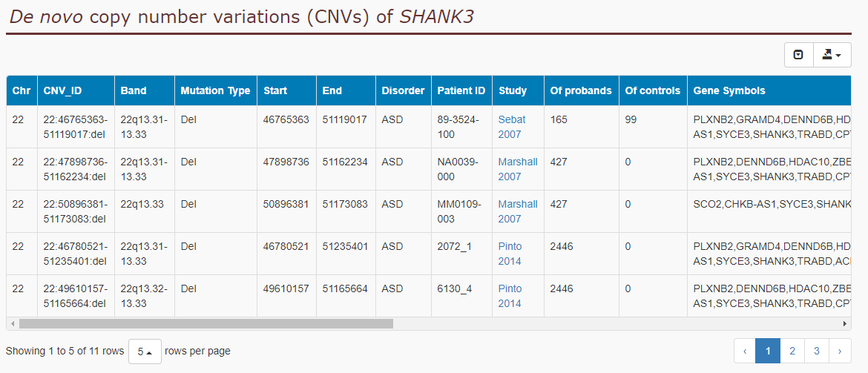Click the Patient ID column header

461,90
